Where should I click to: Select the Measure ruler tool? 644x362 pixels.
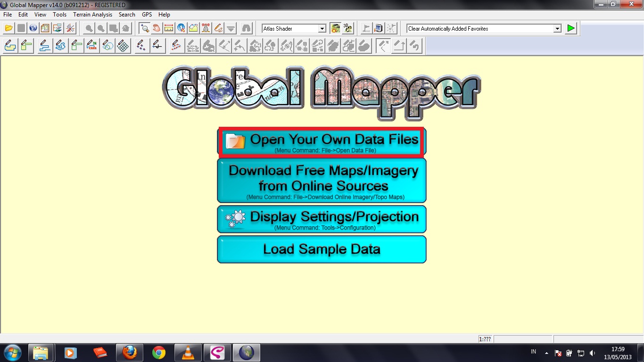pyautogui.click(x=169, y=28)
